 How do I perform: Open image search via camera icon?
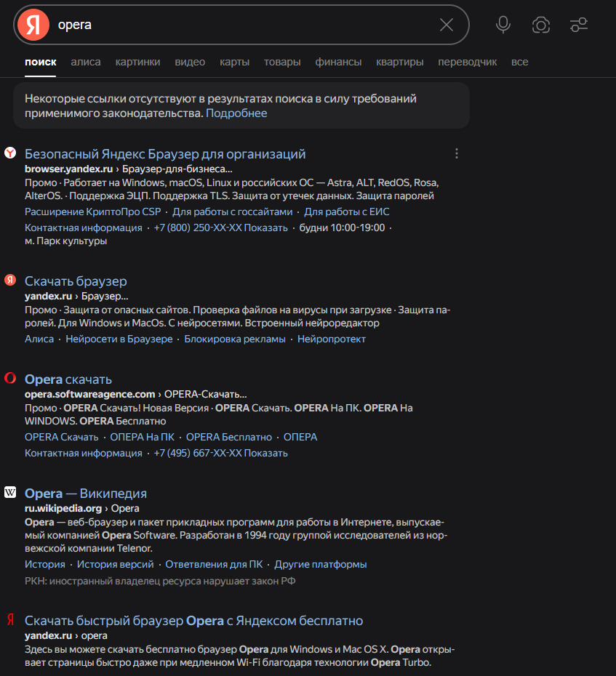(x=541, y=25)
